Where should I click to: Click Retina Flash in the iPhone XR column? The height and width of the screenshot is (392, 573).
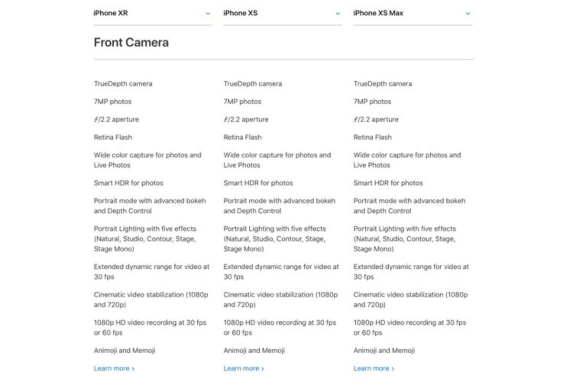point(112,137)
